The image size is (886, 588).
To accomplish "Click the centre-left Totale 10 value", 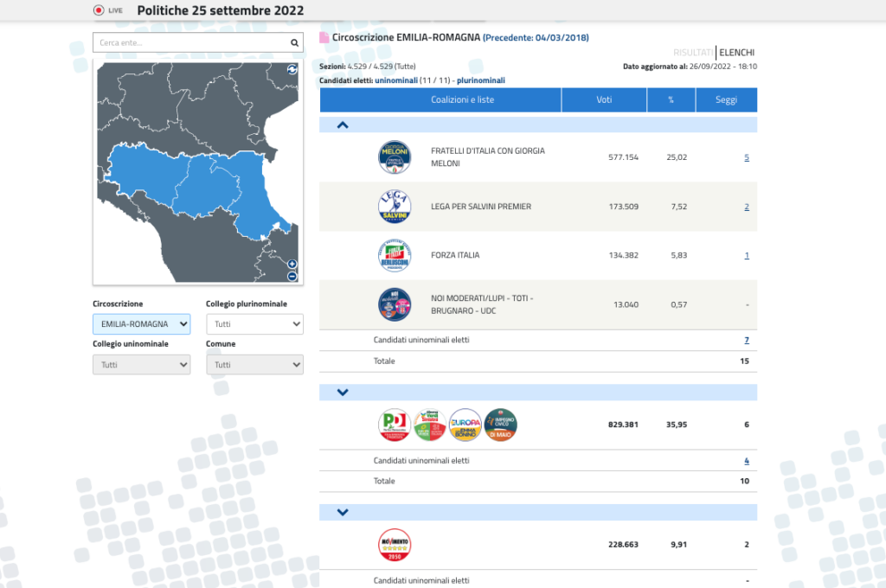I will click(x=745, y=482).
